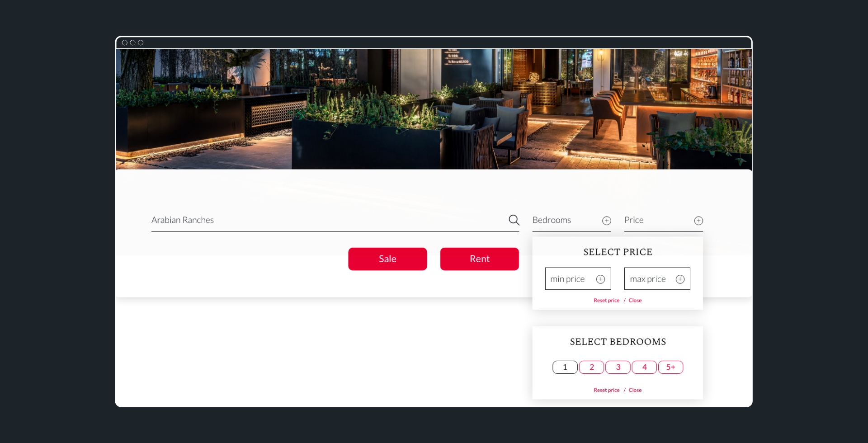Image resolution: width=868 pixels, height=443 pixels.
Task: Click the plus icon beside Bedrooms
Action: pos(607,221)
